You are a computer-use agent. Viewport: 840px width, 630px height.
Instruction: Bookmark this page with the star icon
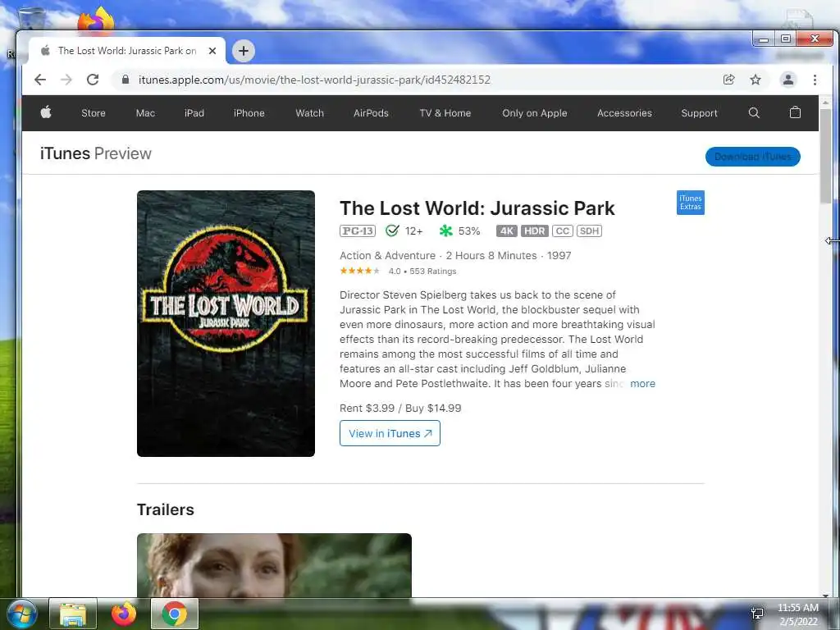point(756,80)
